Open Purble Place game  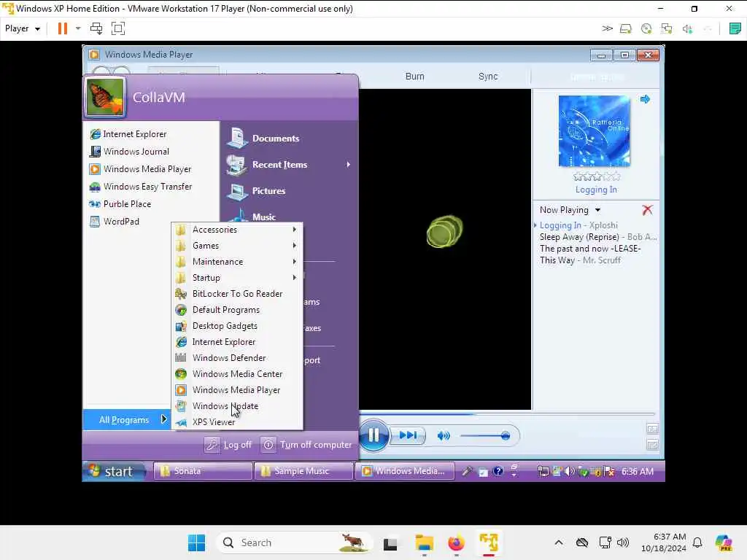point(120,204)
